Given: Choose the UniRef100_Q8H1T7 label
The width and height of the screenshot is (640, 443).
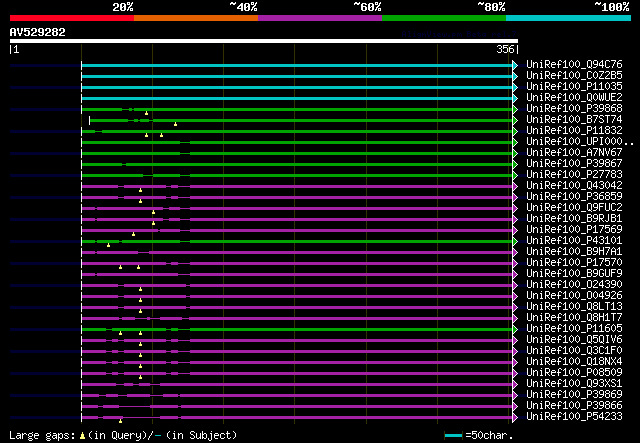Looking at the screenshot, I should coord(574,318).
